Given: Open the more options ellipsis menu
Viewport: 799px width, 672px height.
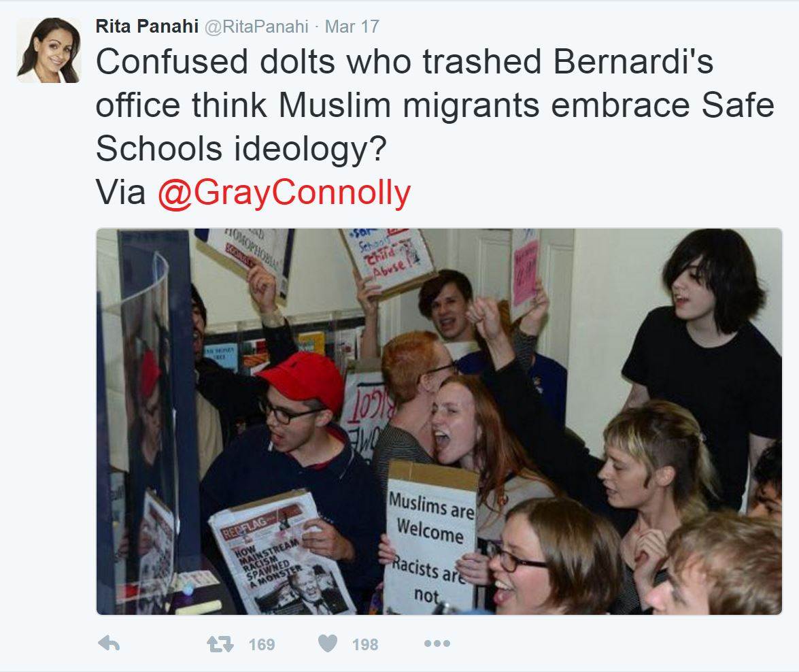Looking at the screenshot, I should [x=437, y=643].
